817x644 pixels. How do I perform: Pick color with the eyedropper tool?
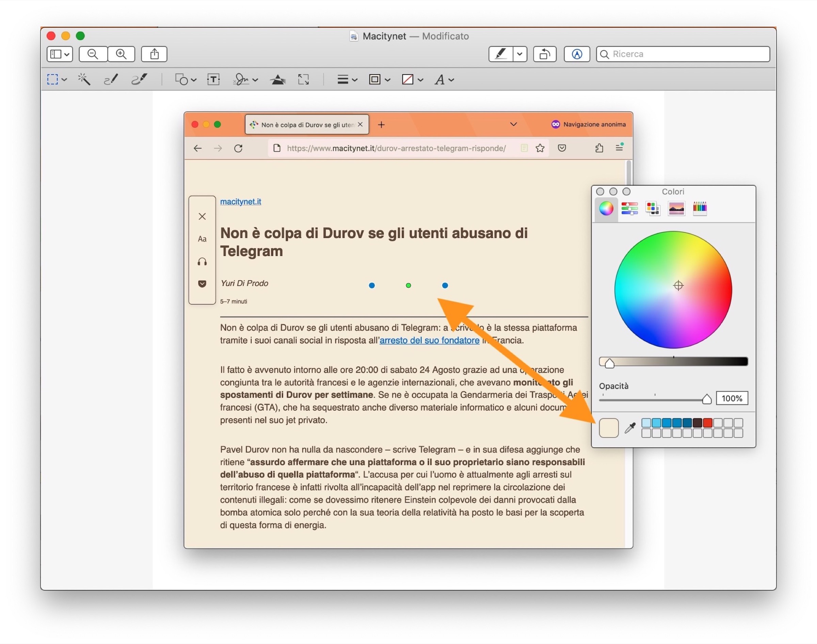tap(630, 428)
